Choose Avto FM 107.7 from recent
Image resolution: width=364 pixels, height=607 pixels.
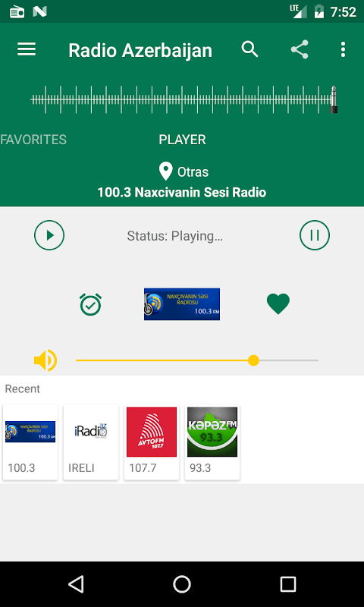tap(152, 442)
